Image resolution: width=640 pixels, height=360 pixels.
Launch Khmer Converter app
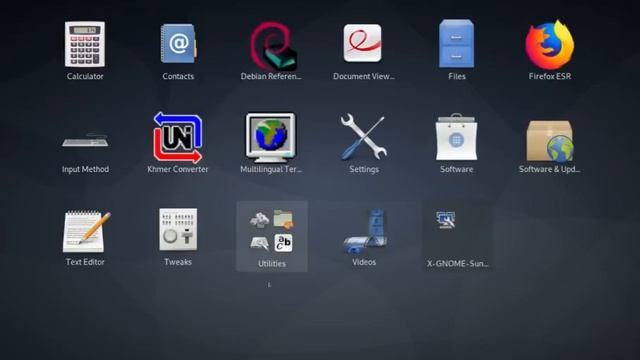click(x=178, y=138)
